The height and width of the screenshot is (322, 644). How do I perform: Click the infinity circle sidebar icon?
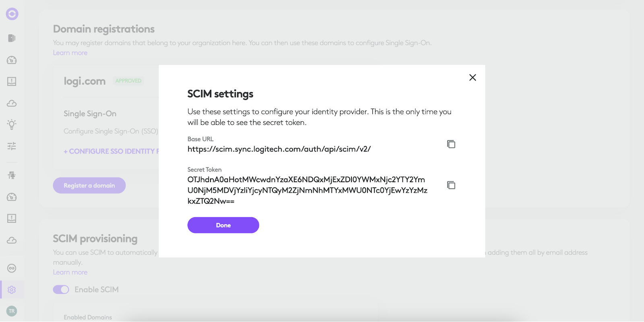pos(12,268)
